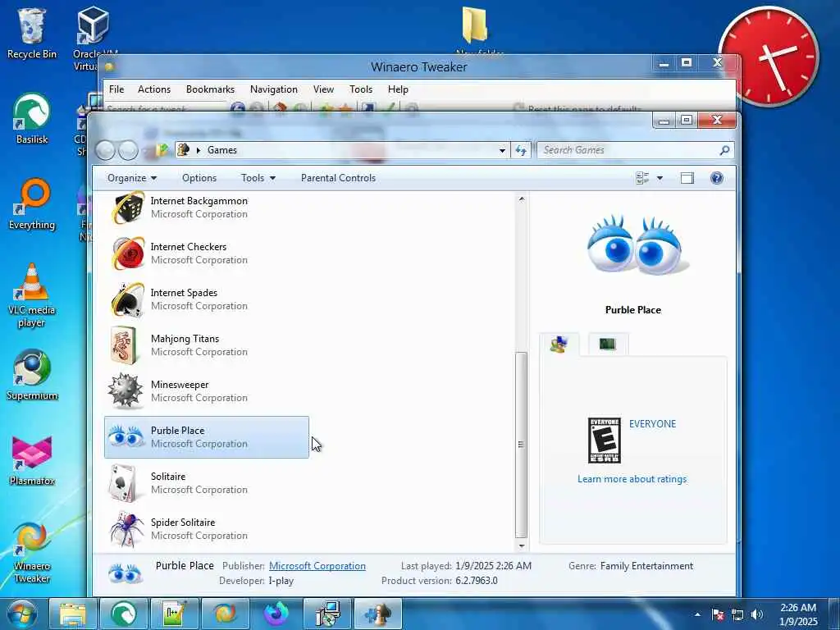The height and width of the screenshot is (630, 840).
Task: Click the network tray icon
Action: coord(737,614)
